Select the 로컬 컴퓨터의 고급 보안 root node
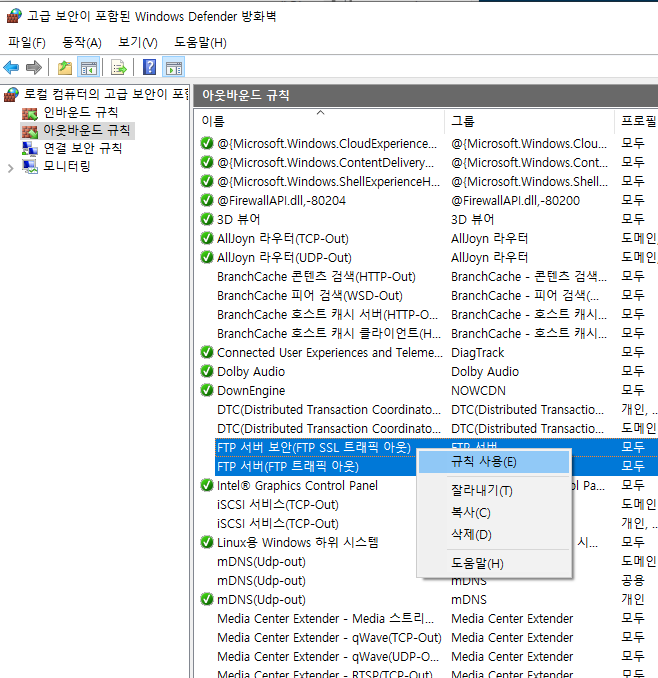Viewport: 658px width, 678px height. 106,94
